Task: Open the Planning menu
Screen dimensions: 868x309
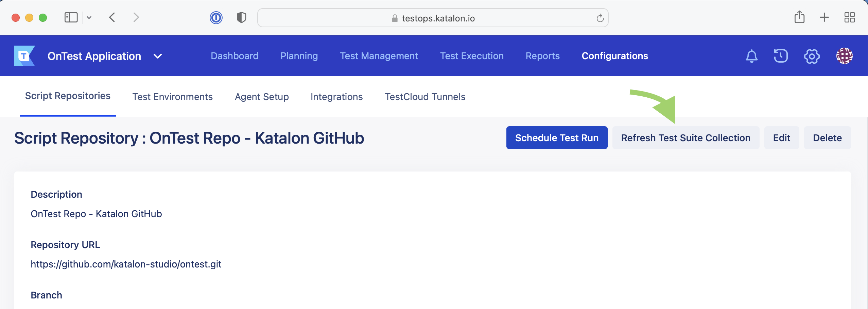Action: [x=299, y=56]
